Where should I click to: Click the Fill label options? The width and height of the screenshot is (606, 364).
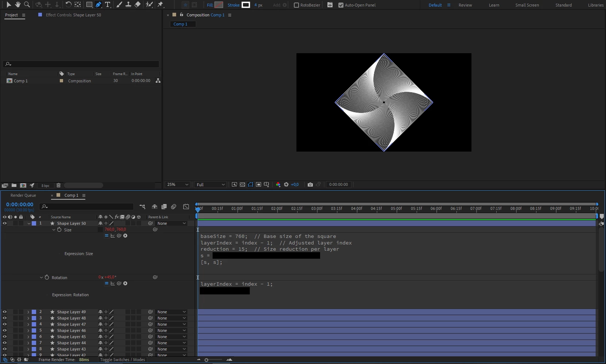(210, 5)
